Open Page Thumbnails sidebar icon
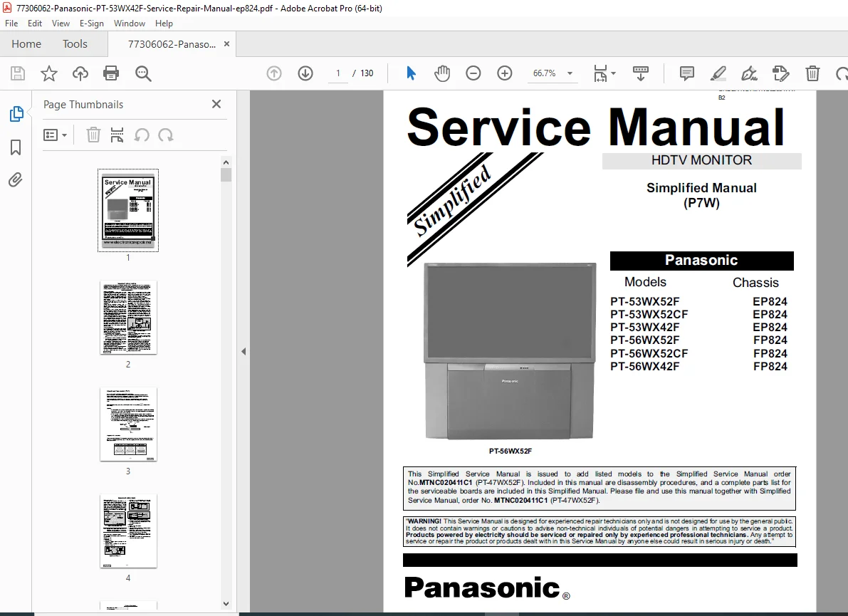Viewport: 848px width, 616px height. [16, 114]
